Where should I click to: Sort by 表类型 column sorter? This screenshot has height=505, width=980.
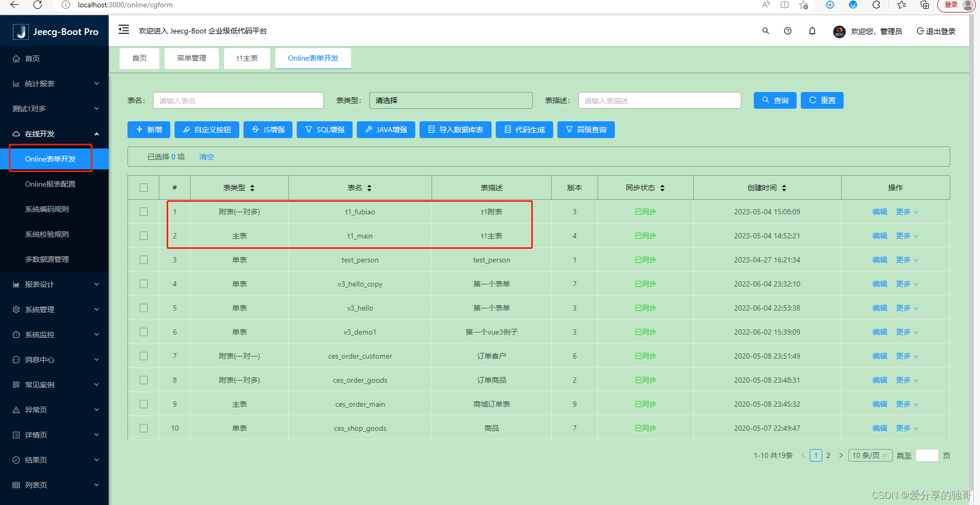(x=252, y=188)
